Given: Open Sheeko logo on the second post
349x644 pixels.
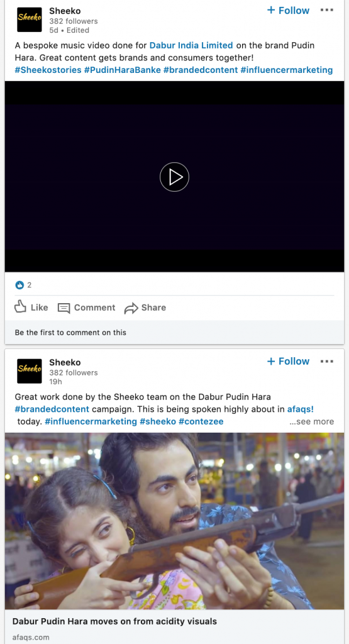Looking at the screenshot, I should coord(29,371).
